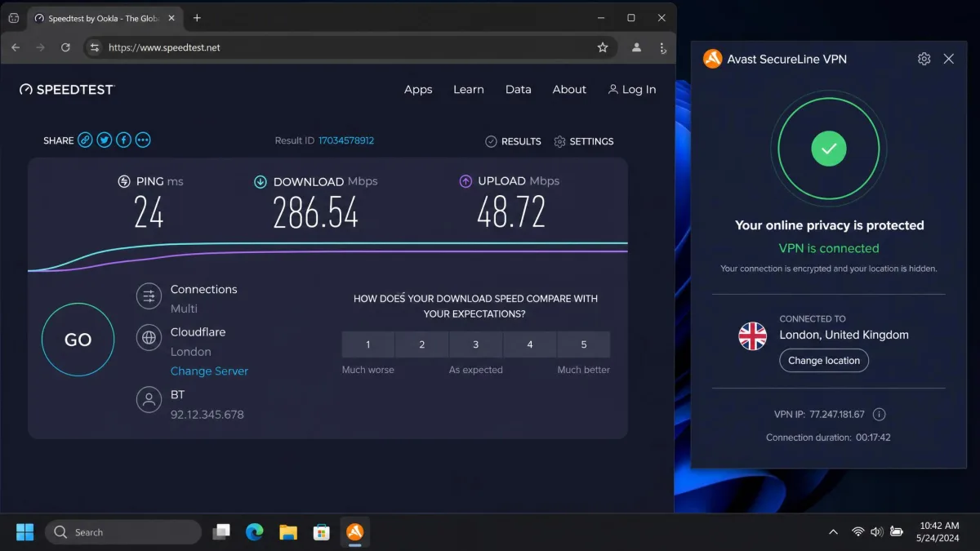Click Avast VPN taskbar icon
This screenshot has height=551, width=980.
pyautogui.click(x=355, y=532)
